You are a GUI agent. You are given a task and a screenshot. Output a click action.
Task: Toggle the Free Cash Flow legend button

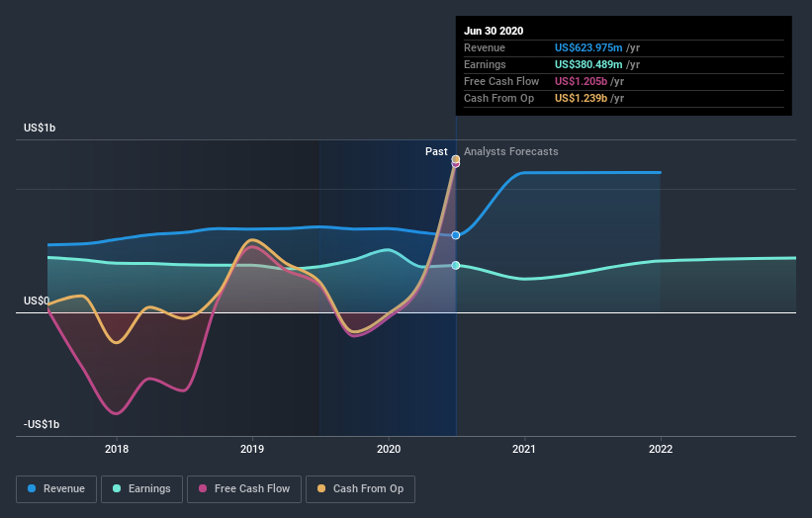(244, 489)
